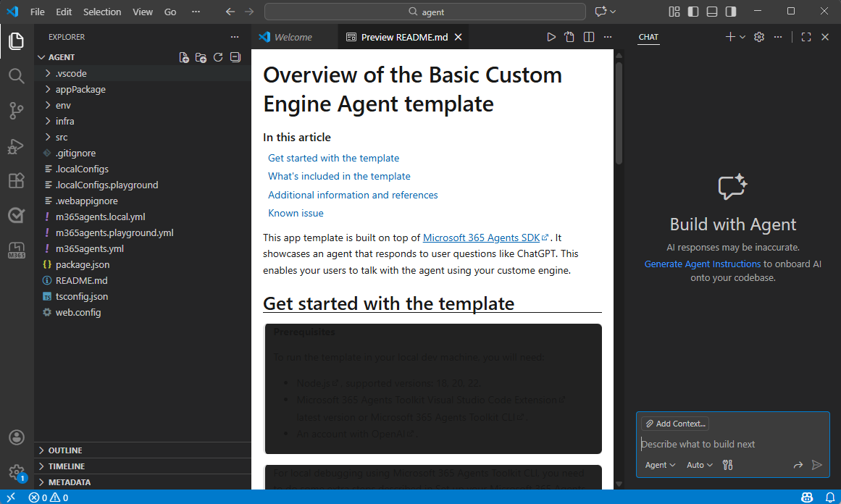Customize layout button in title bar
The width and height of the screenshot is (841, 504).
point(674,12)
